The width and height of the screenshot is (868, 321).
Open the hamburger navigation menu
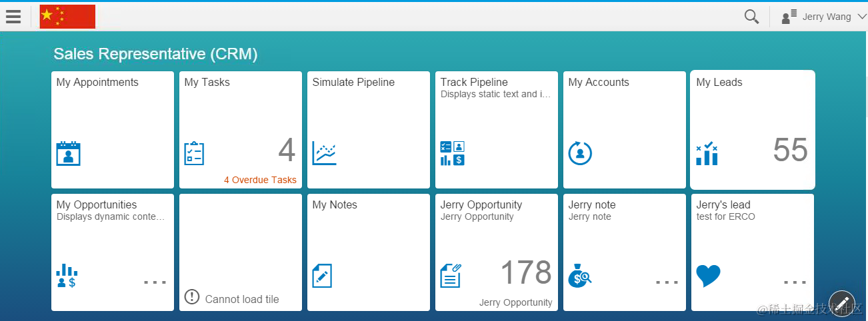coord(13,17)
